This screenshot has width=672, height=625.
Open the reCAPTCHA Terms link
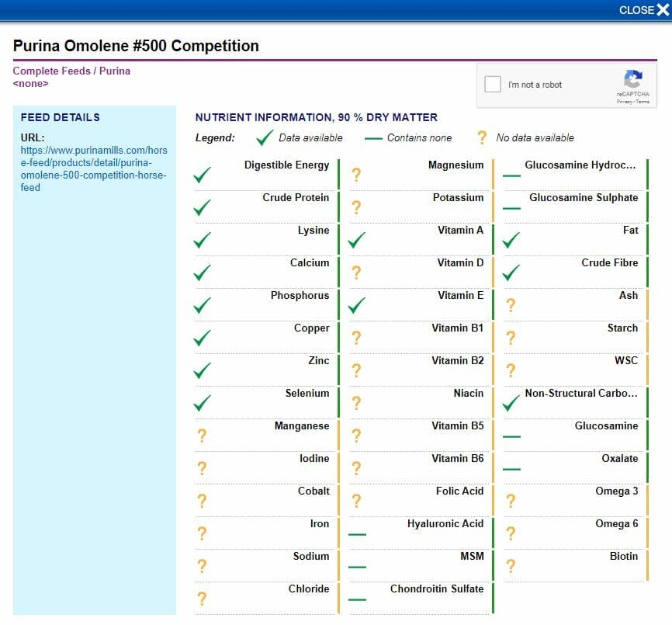(643, 101)
